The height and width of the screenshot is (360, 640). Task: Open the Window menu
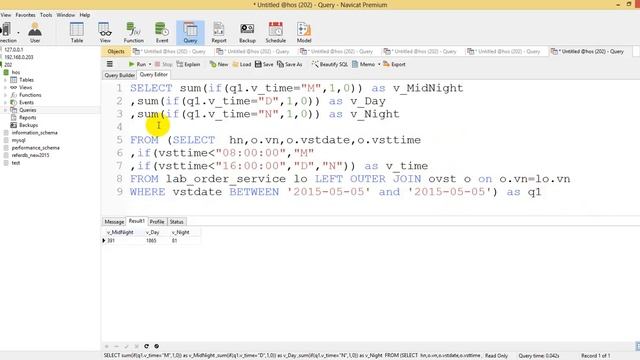pos(65,15)
